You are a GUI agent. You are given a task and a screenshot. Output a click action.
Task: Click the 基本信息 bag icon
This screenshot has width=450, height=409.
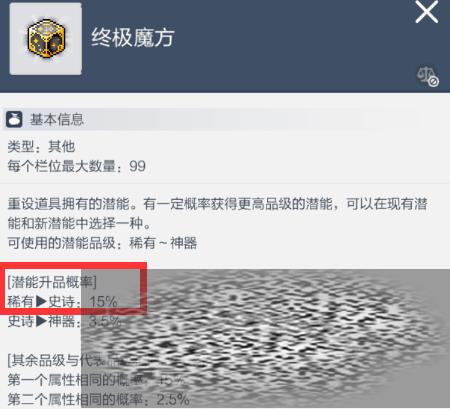point(14,119)
